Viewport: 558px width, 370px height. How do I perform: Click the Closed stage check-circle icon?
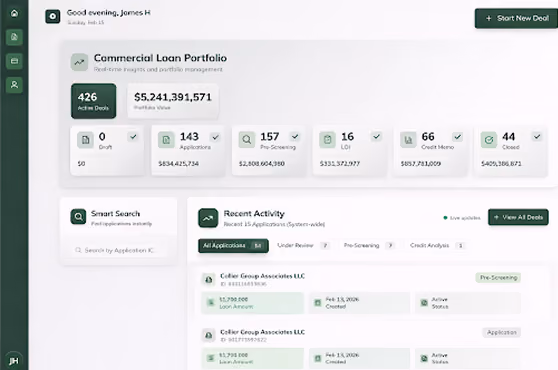(x=489, y=140)
